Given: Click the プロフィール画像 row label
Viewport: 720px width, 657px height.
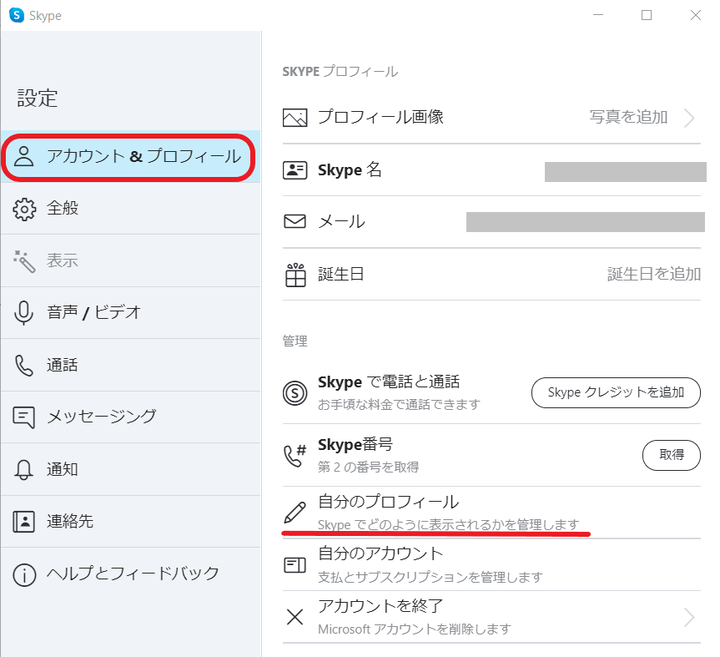Looking at the screenshot, I should 381,117.
